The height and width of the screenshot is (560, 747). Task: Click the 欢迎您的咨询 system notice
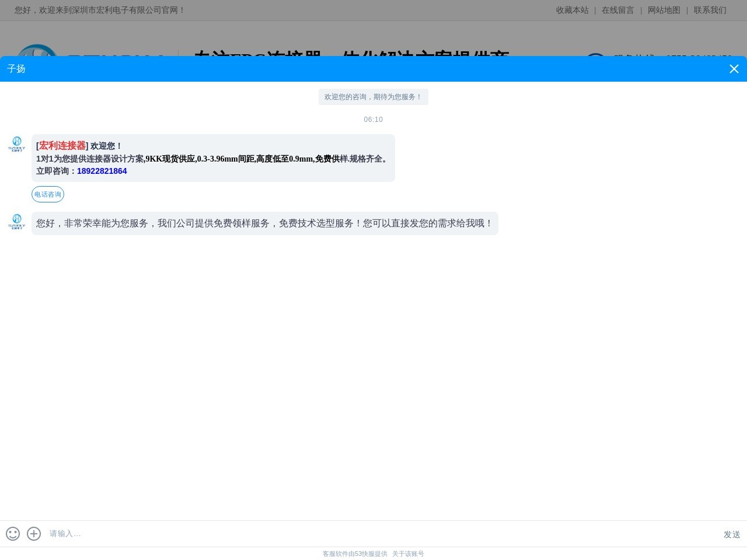(x=373, y=97)
